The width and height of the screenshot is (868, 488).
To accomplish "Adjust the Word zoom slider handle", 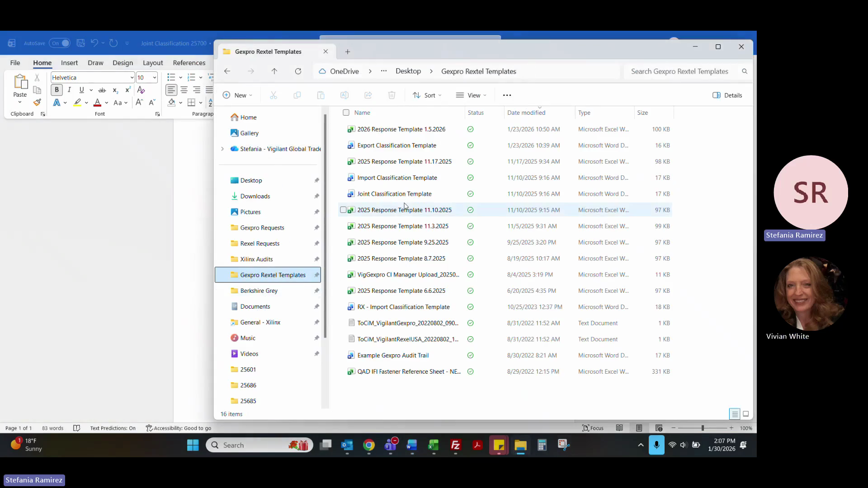I will 703,428.
